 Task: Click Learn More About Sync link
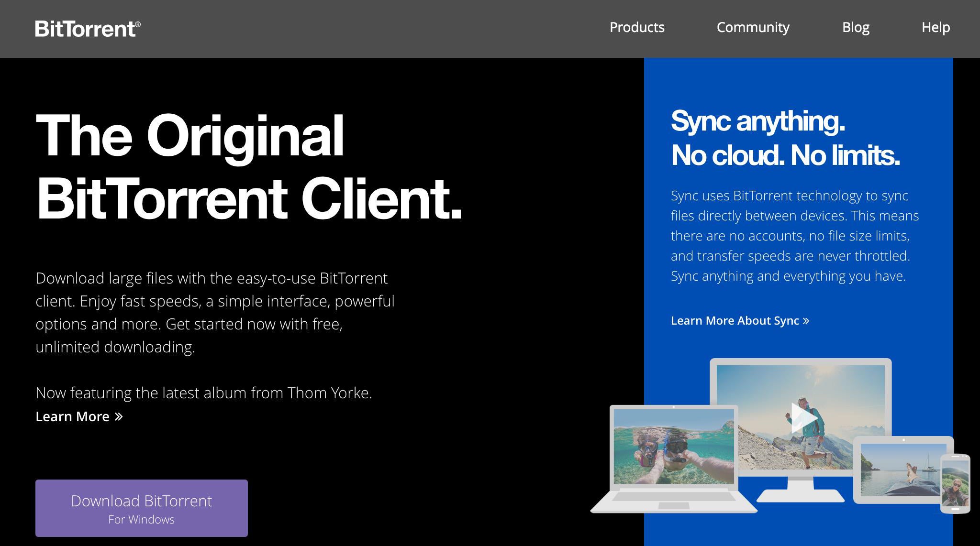point(740,321)
